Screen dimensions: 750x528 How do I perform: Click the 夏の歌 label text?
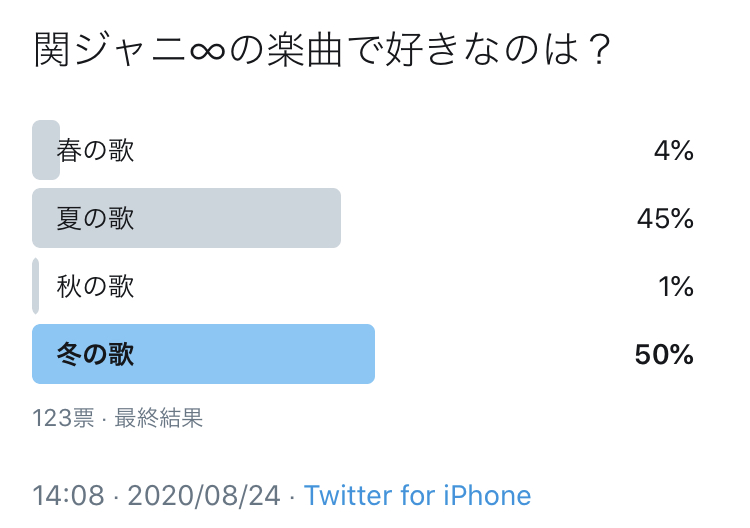pos(95,219)
